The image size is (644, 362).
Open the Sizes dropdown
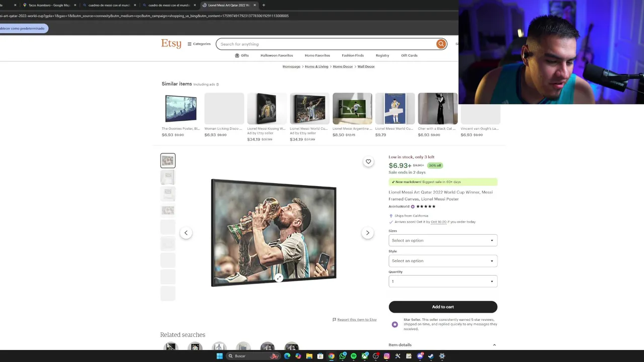[x=443, y=240]
